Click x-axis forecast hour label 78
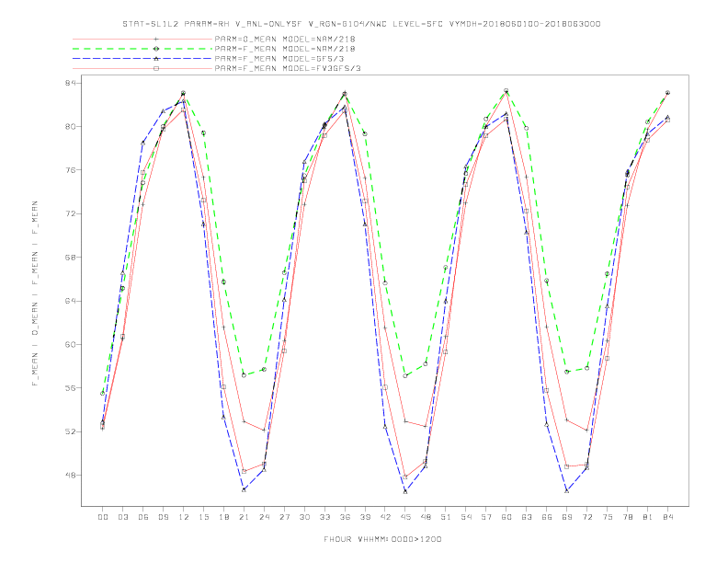The width and height of the screenshot is (728, 563). [x=628, y=517]
